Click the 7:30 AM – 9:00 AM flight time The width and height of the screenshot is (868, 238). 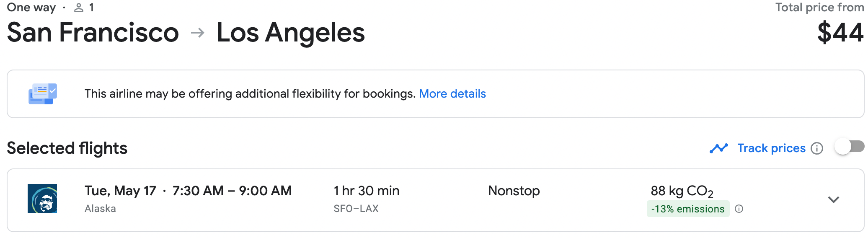pos(232,191)
